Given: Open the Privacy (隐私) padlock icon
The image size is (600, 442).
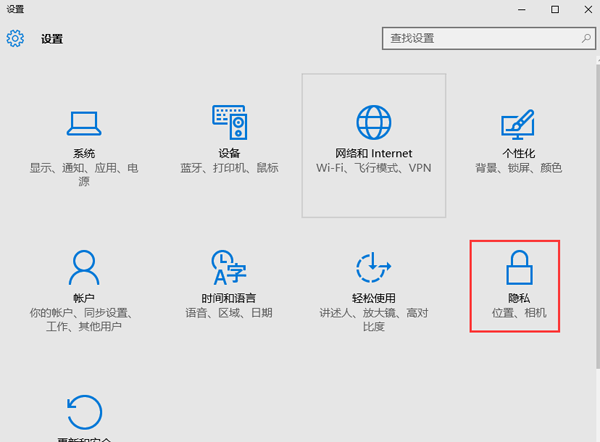Looking at the screenshot, I should 518,268.
